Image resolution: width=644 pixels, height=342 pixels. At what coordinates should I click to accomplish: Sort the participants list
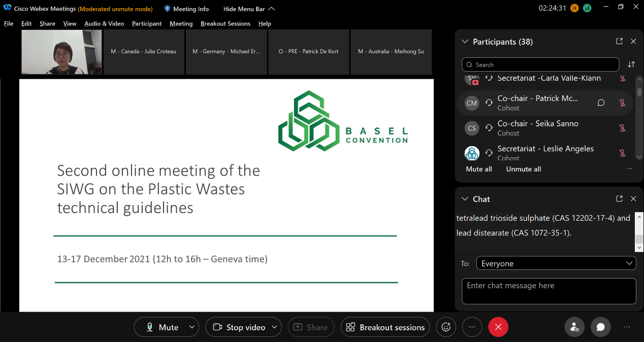(631, 64)
